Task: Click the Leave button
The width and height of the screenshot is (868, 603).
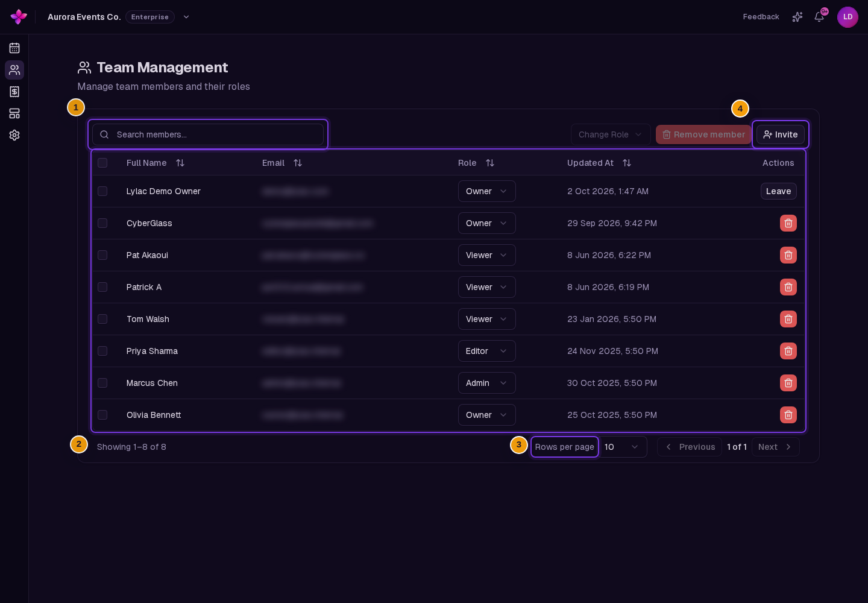Action: point(779,191)
